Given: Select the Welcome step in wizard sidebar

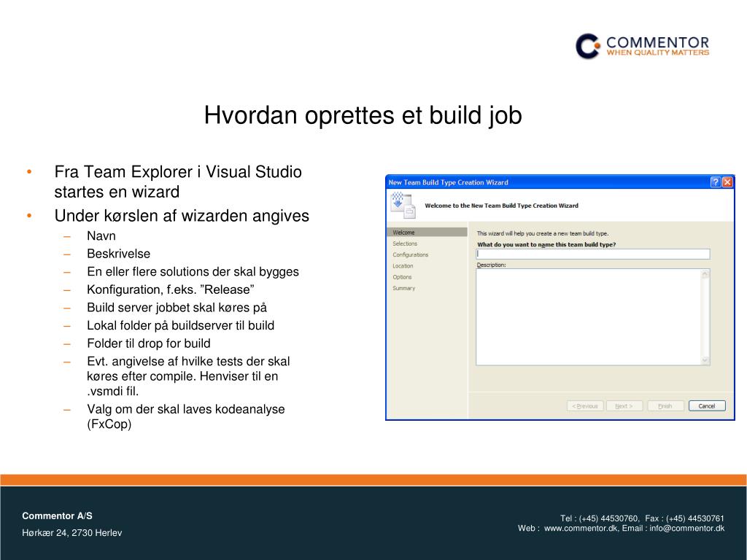Looking at the screenshot, I should coord(427,233).
